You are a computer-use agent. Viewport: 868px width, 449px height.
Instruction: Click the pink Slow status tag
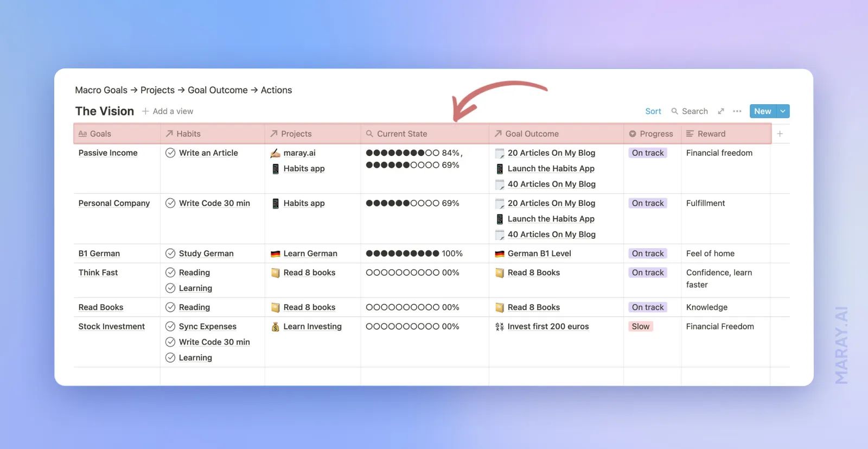[640, 326]
